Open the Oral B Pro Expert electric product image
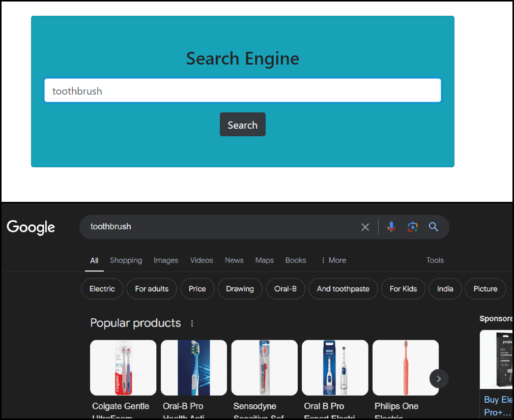 tap(335, 368)
